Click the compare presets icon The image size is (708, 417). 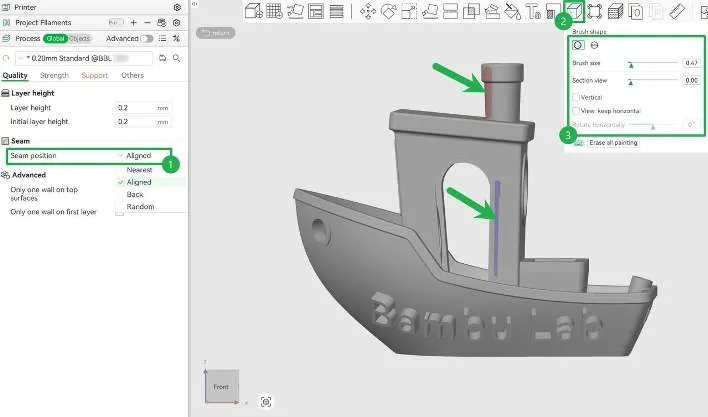click(x=176, y=39)
